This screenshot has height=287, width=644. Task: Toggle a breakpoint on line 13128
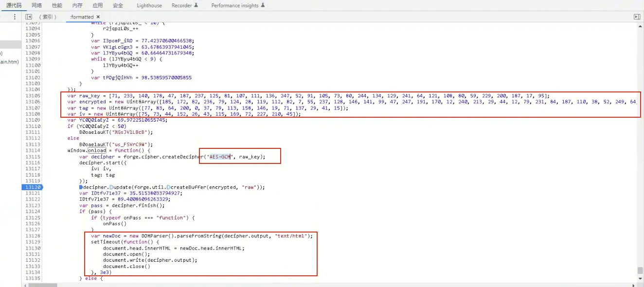(33, 236)
